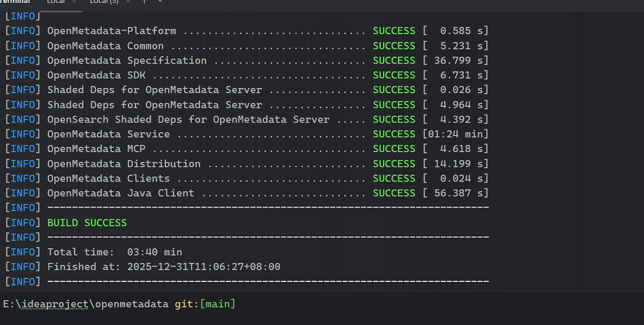Click the OpenMetadata Common module name
644x325 pixels.
(105, 45)
